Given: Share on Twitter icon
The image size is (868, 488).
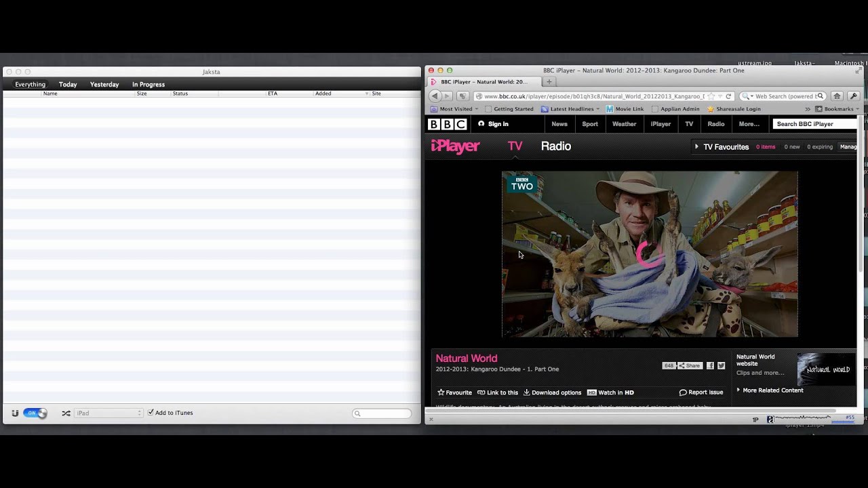Looking at the screenshot, I should [x=721, y=365].
